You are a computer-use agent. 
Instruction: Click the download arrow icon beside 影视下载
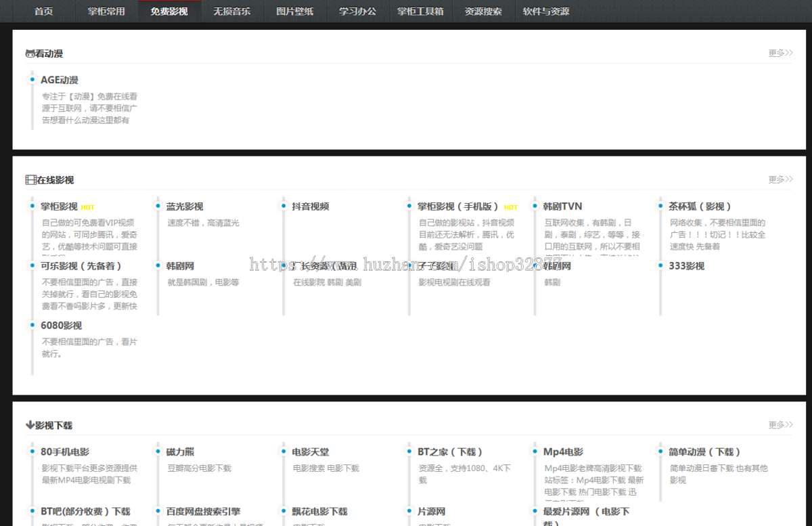(x=30, y=425)
